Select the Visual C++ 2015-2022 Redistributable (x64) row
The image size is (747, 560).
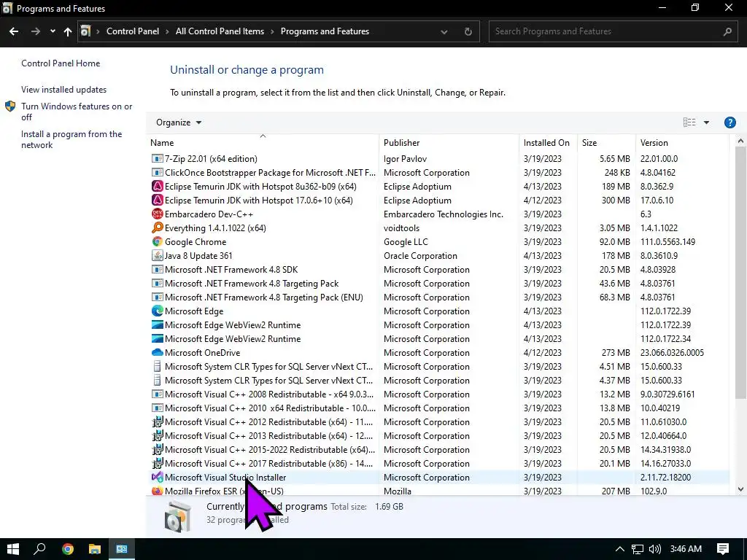point(438,449)
